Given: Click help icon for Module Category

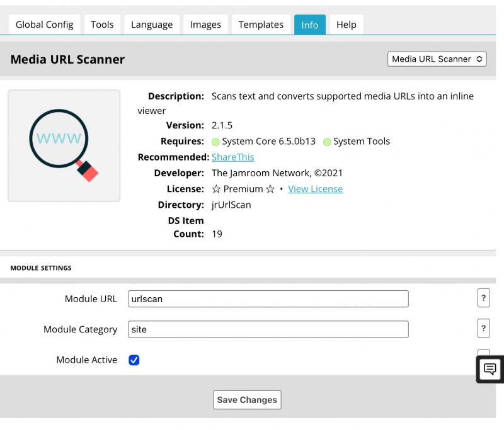Looking at the screenshot, I should tap(483, 329).
